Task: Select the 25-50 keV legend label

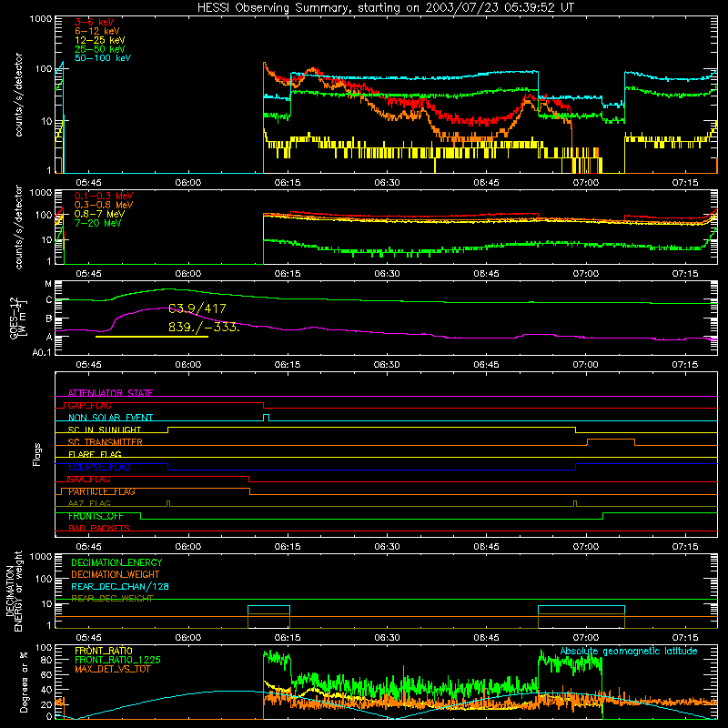Action: pos(100,49)
